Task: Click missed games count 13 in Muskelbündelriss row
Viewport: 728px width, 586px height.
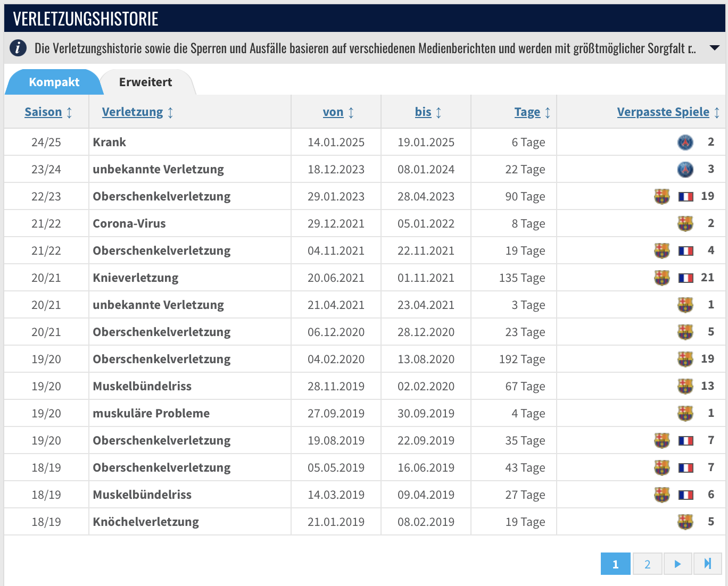Action: click(708, 386)
